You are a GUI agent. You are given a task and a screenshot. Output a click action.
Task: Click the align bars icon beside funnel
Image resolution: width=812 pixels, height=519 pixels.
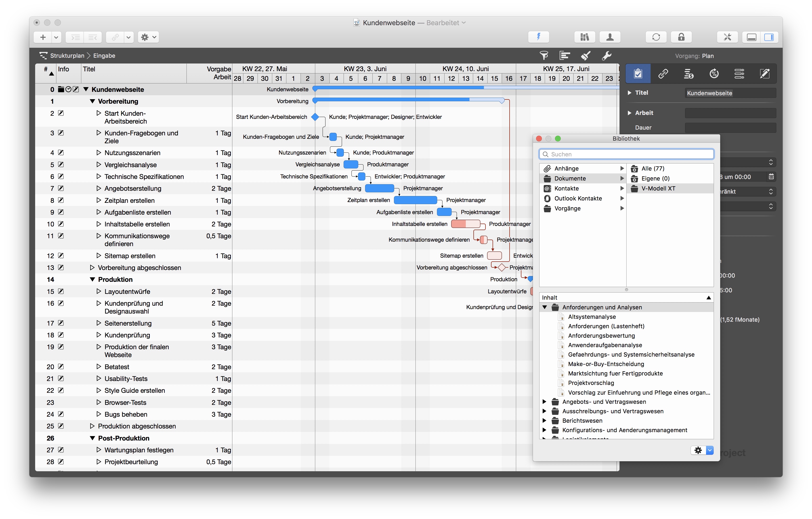pos(564,55)
